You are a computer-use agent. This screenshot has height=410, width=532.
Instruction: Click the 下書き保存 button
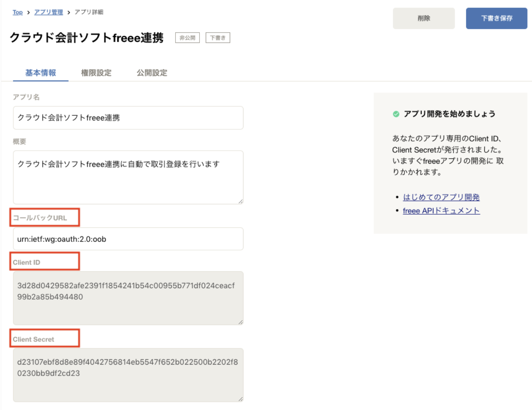[496, 18]
